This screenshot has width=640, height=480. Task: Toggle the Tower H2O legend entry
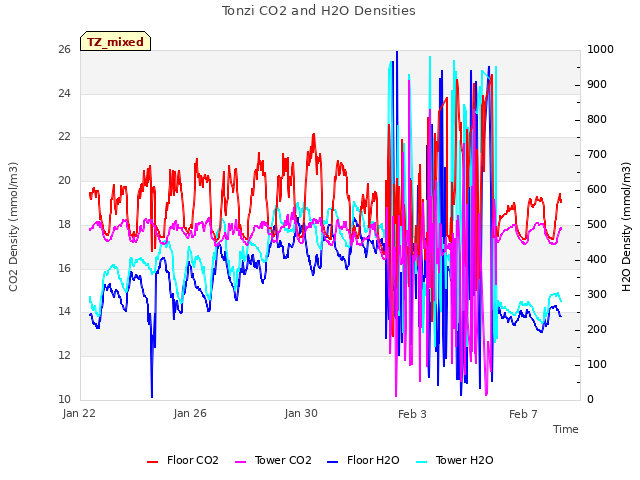(x=454, y=460)
